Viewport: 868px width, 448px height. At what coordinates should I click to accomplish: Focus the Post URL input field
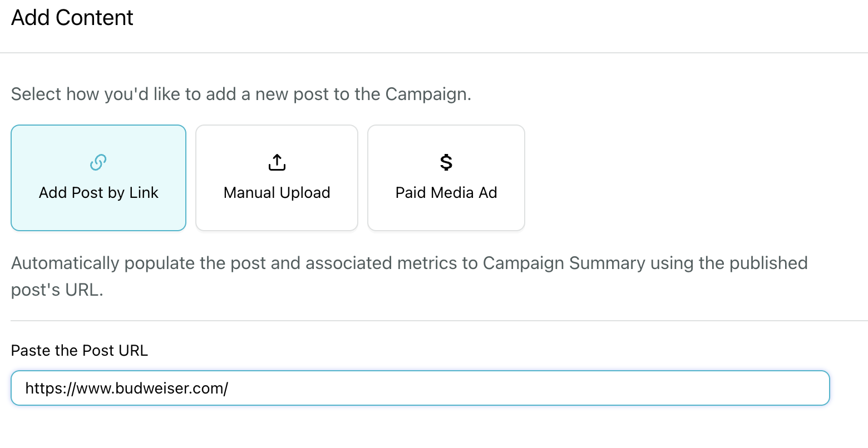pyautogui.click(x=420, y=388)
